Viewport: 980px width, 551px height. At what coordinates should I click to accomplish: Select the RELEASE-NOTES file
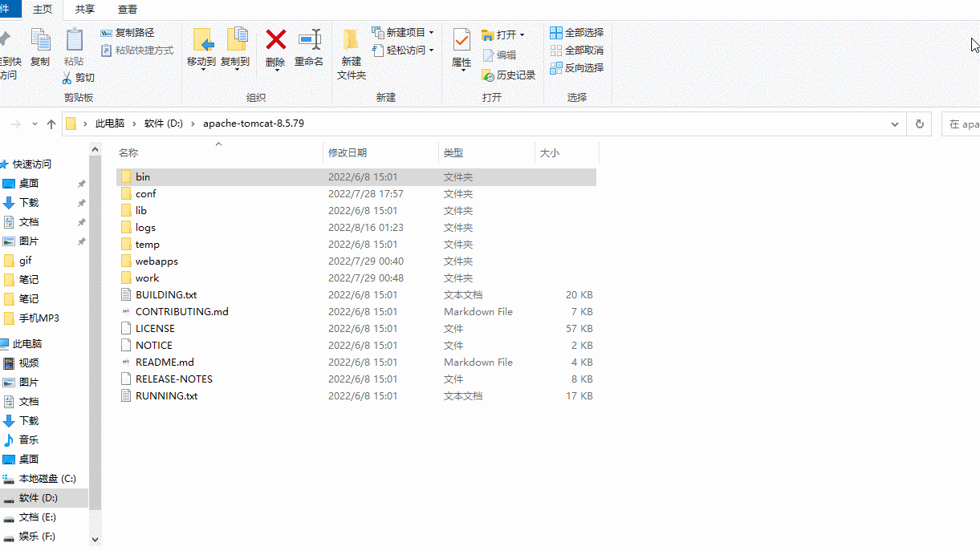(356, 379)
